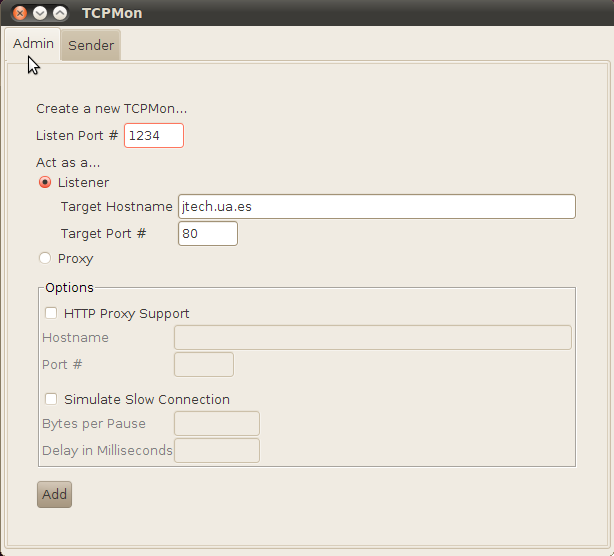Select the Admin tab
Screen dimensions: 614x556
point(33,43)
